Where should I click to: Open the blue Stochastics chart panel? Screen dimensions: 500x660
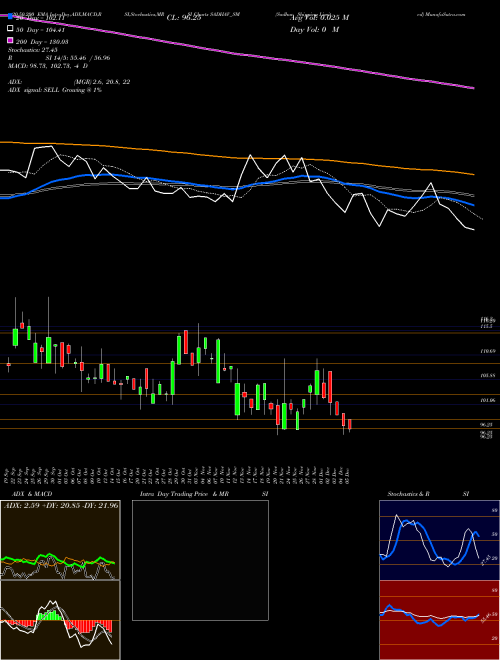click(439, 540)
